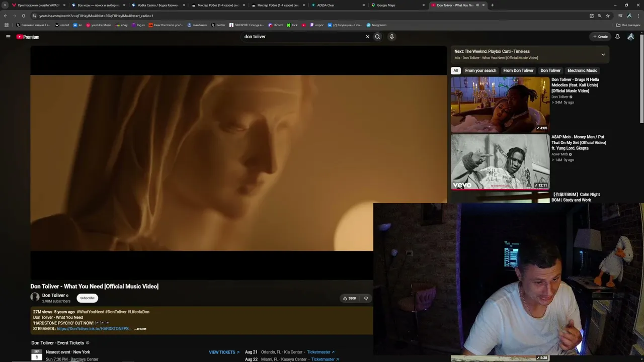Switch to the Vodka Casino tab
The image size is (644, 362).
[x=159, y=5]
